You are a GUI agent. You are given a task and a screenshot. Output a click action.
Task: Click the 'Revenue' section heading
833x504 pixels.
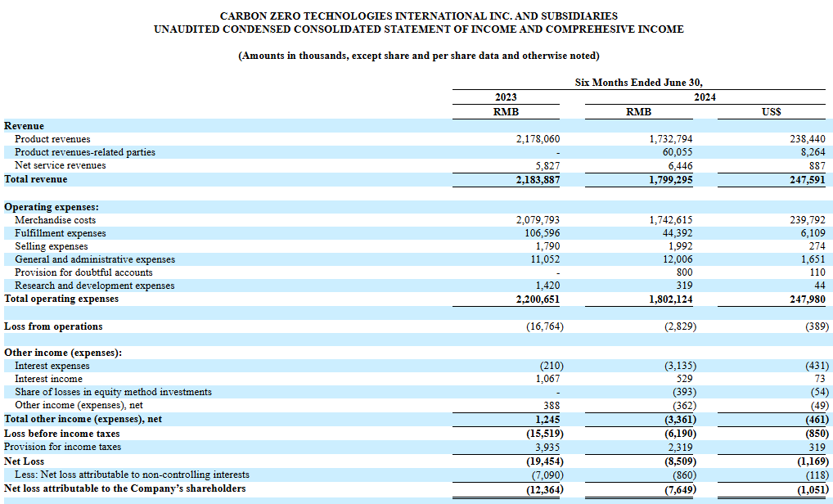coord(24,126)
